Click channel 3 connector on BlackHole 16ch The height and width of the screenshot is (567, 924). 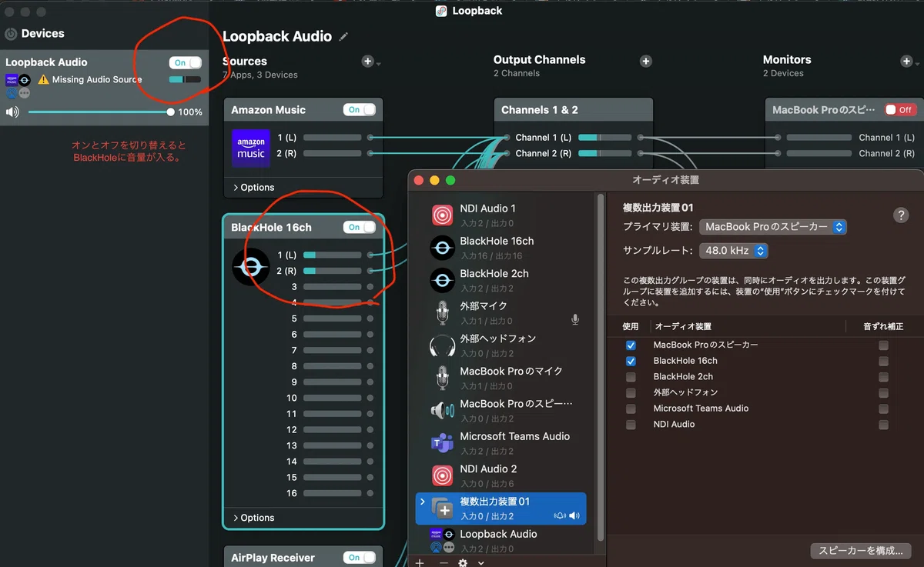click(x=370, y=287)
